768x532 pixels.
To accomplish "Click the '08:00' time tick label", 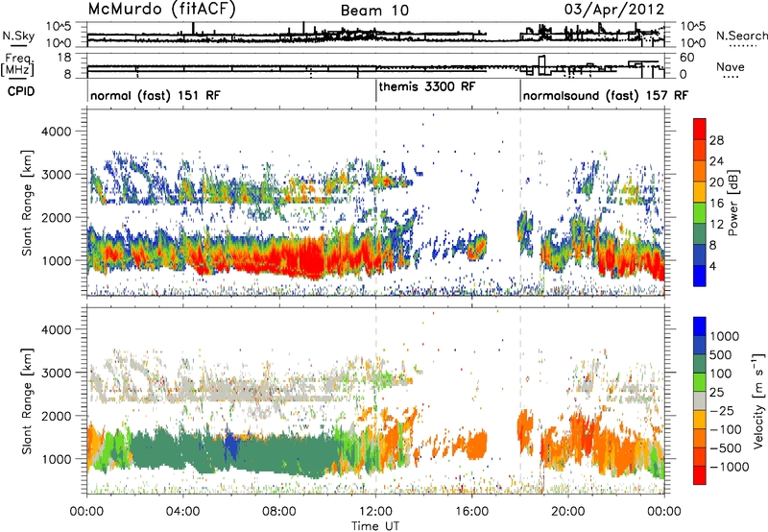I will click(278, 512).
